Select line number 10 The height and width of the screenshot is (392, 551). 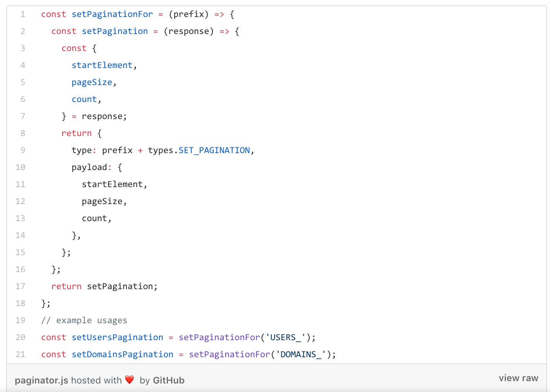[20, 167]
